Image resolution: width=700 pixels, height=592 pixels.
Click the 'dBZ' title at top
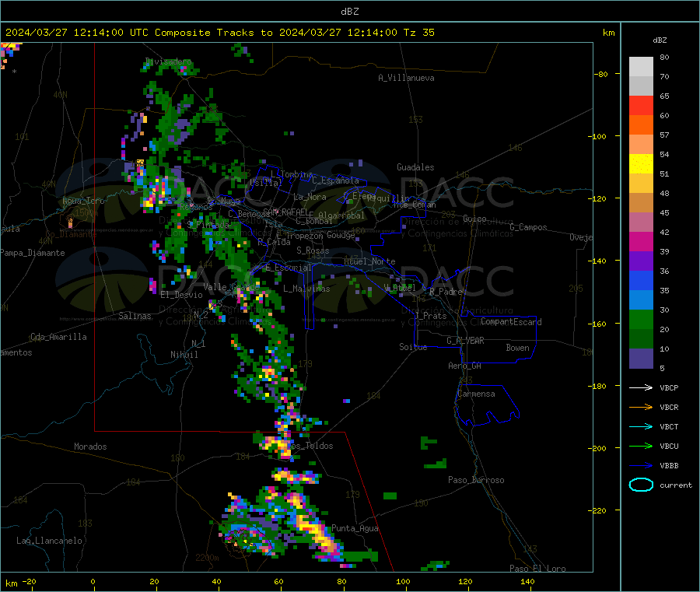(x=349, y=12)
